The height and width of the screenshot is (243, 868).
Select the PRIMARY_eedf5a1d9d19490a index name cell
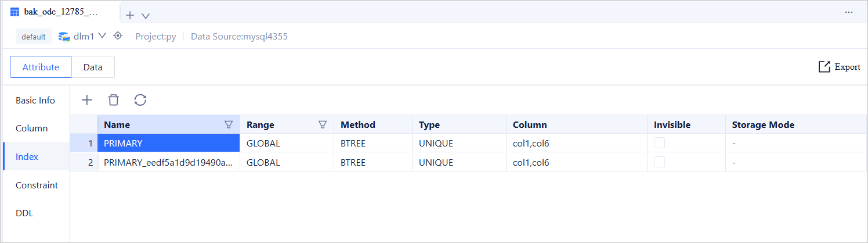click(168, 162)
